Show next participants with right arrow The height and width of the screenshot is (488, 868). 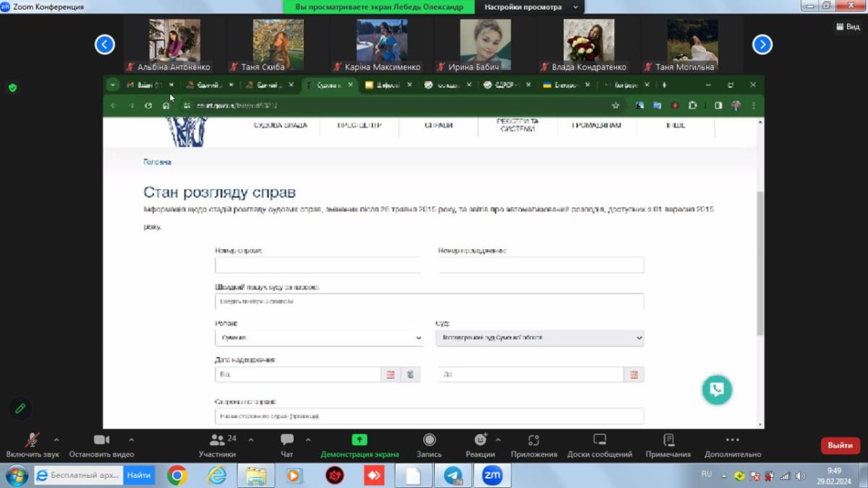click(x=762, y=45)
